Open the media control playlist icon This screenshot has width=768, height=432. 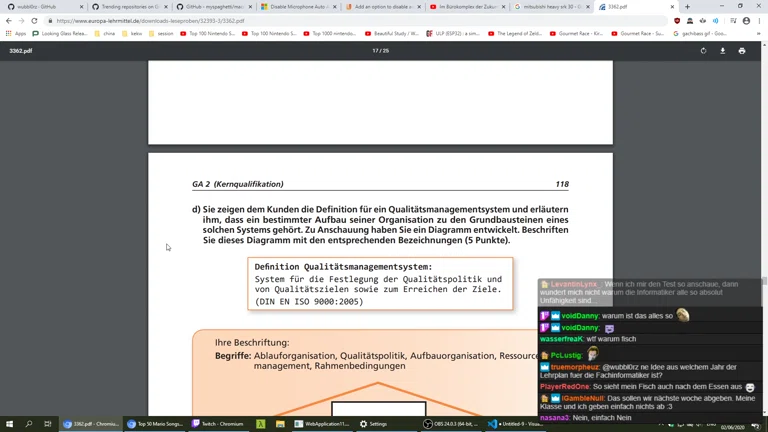point(732,21)
